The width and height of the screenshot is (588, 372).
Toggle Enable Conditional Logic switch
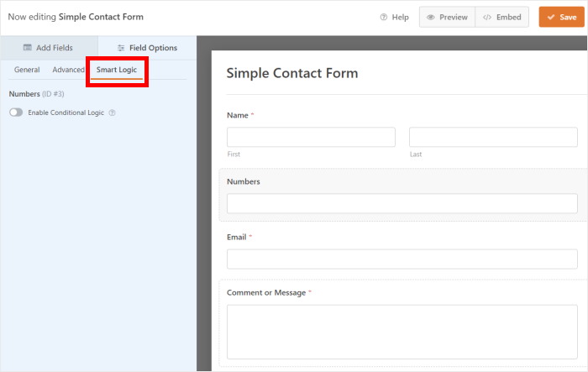16,113
